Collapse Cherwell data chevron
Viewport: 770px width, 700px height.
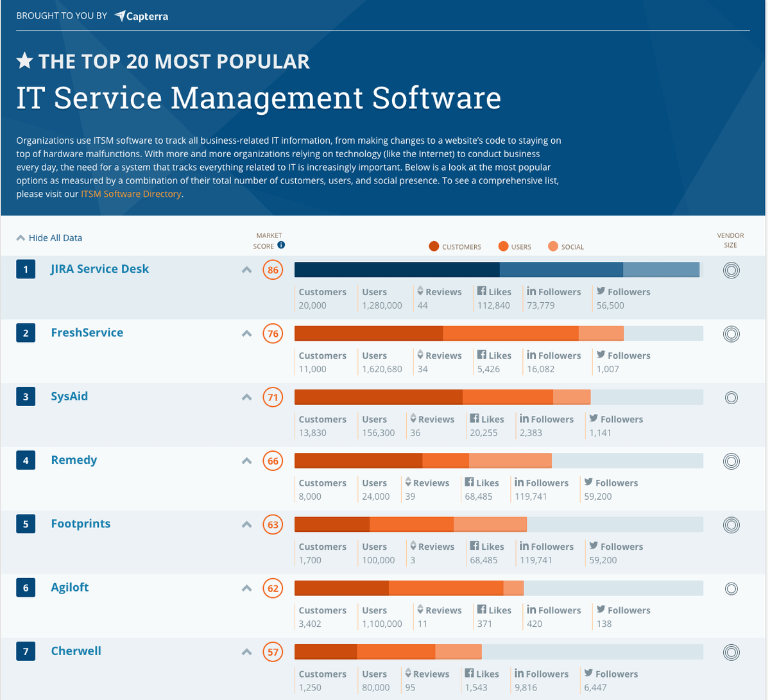pos(246,651)
